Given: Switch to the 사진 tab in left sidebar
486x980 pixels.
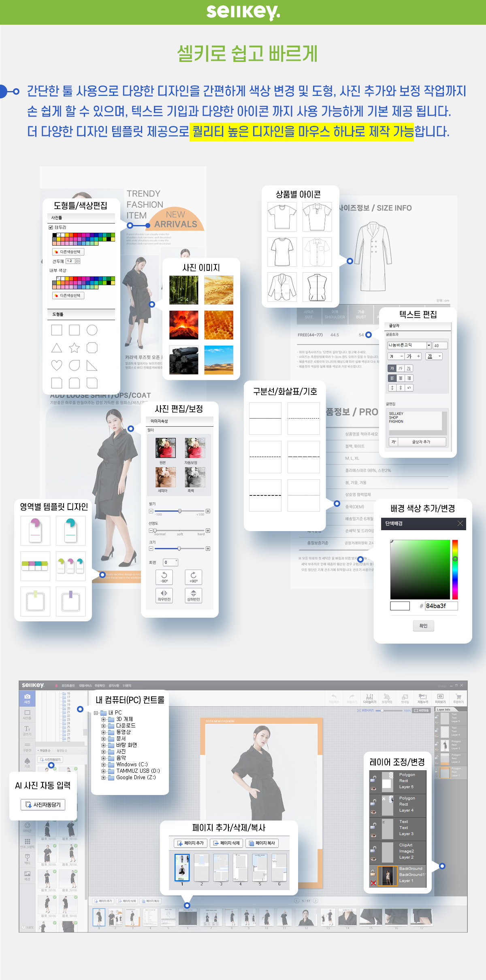Looking at the screenshot, I should click(27, 698).
